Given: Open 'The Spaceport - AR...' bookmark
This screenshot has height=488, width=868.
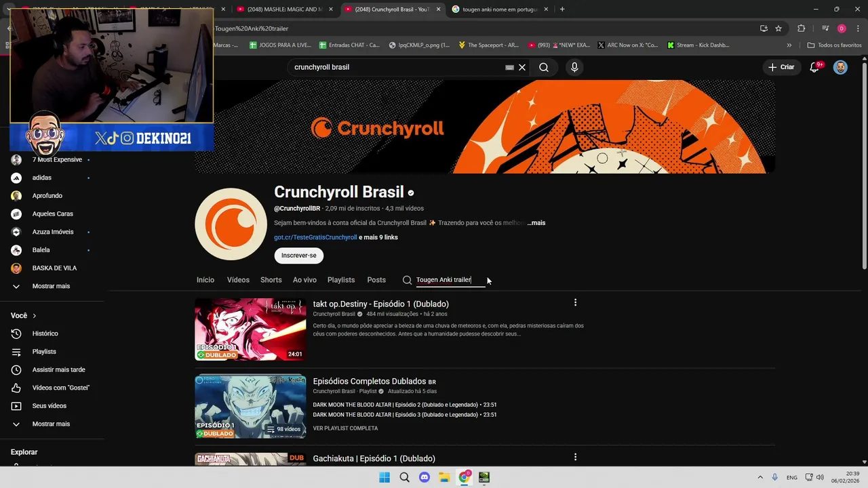Looking at the screenshot, I should [488, 45].
